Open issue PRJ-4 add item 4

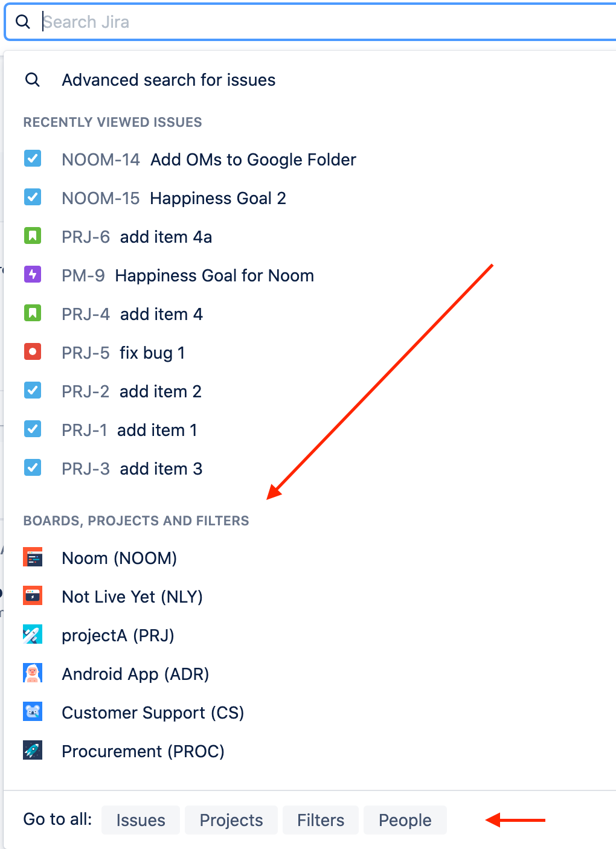coord(132,314)
